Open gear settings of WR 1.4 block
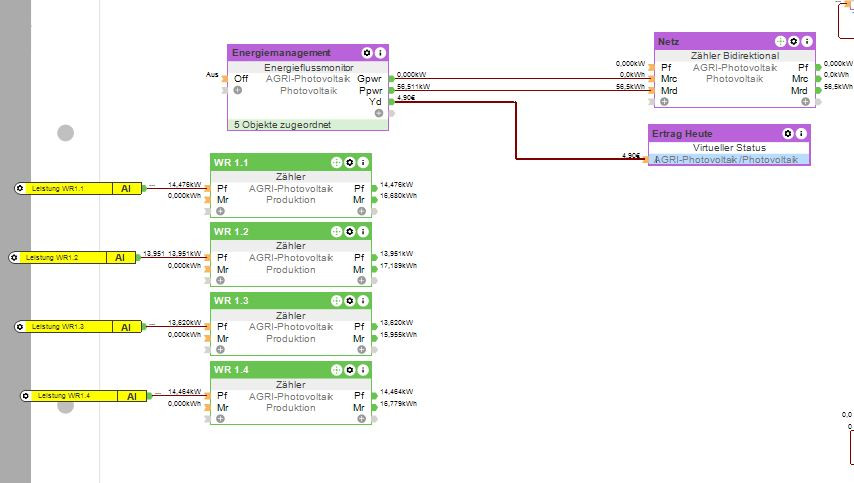Screen dimensions: 854x483 click(x=350, y=370)
